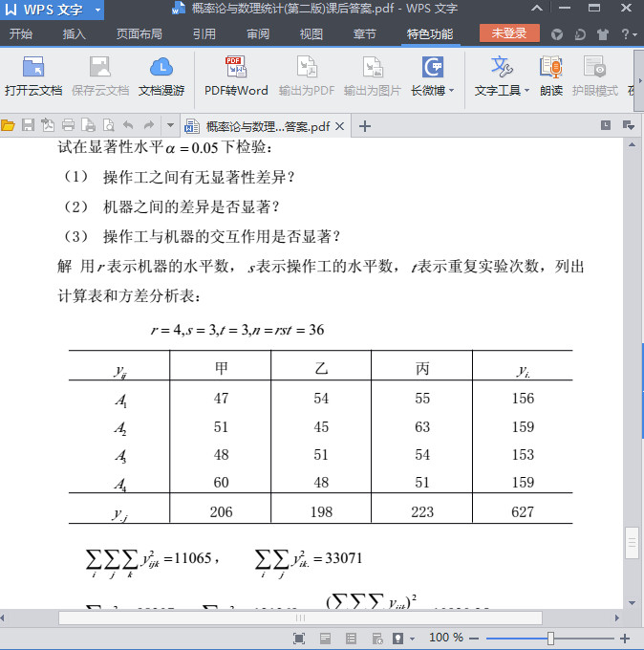Open the WPS 文字 application menu dropdown

pyautogui.click(x=97, y=10)
